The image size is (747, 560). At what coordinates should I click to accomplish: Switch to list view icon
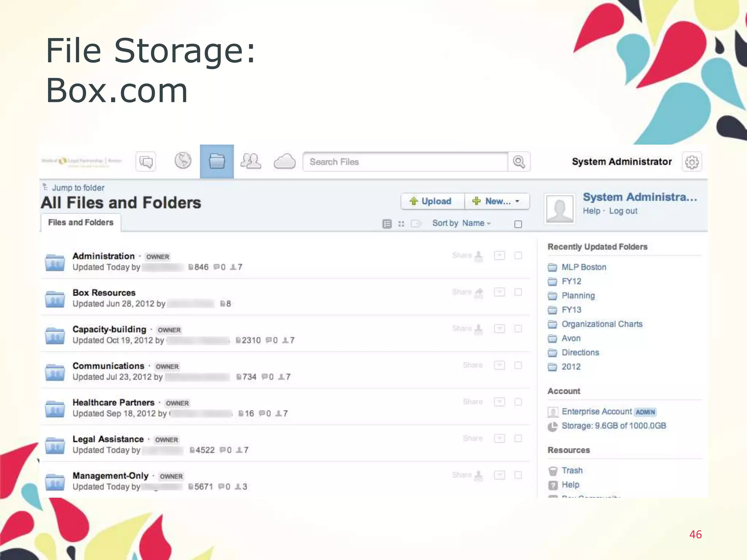387,224
